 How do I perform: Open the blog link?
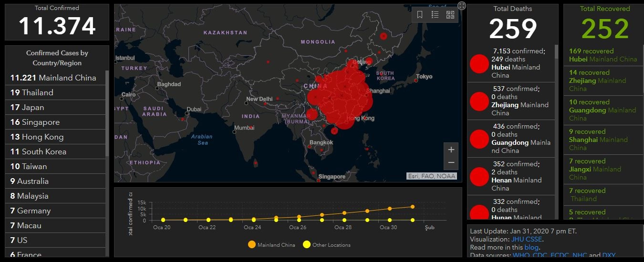click(531, 247)
